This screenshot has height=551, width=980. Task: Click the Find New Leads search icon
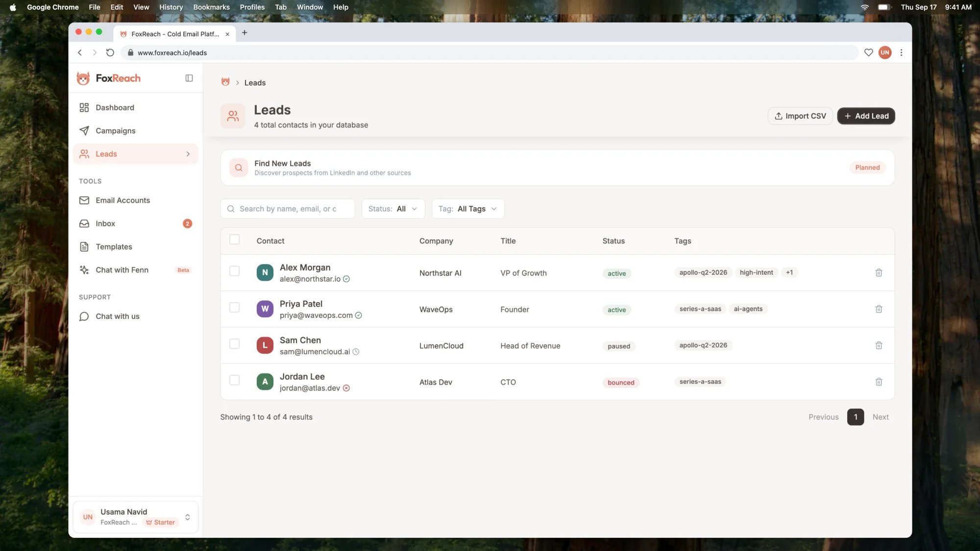point(239,168)
